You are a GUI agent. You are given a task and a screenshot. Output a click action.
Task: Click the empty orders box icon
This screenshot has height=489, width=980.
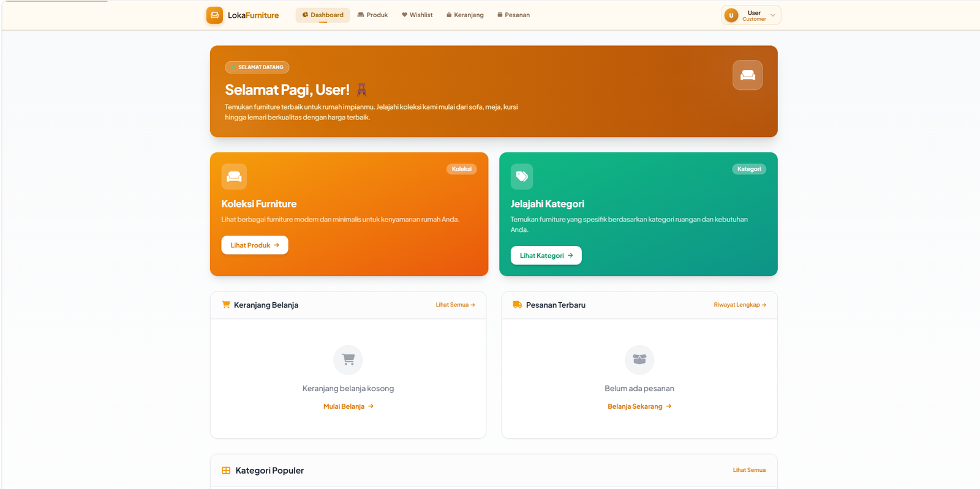[639, 360]
